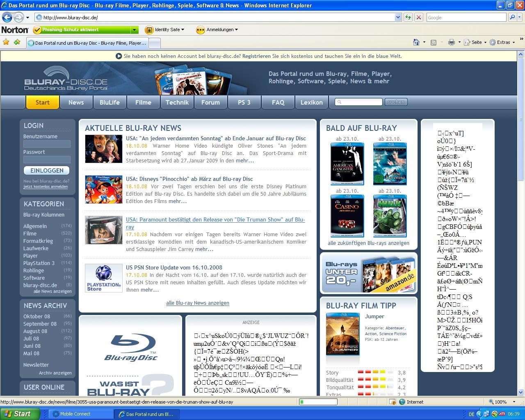Open the FAQ navigation tab
Image resolution: width=525 pixels, height=420 pixels.
click(278, 103)
